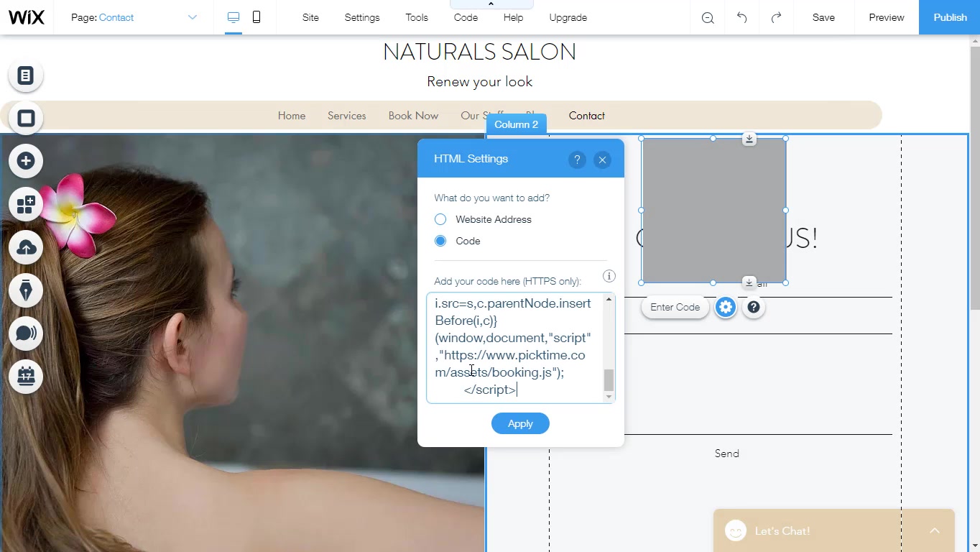The image size is (980, 552).
Task: Open the Page: Contact dropdown
Action: coord(134,17)
